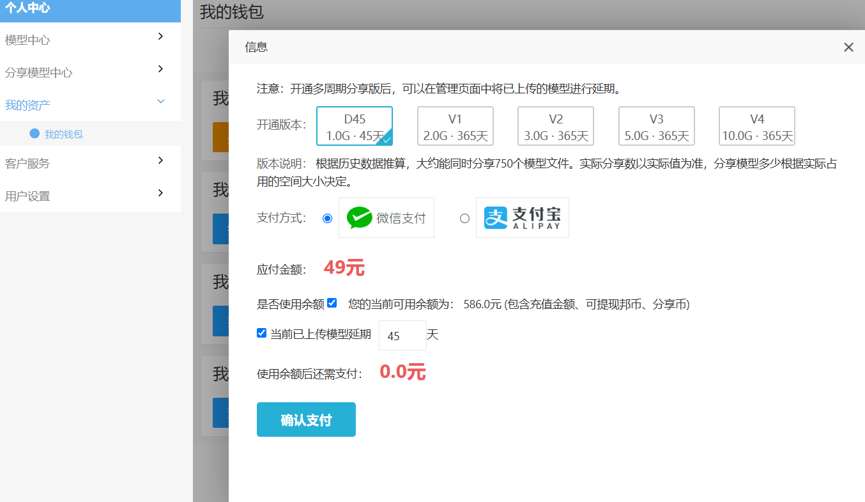This screenshot has width=865, height=502.
Task: Click the 0.0元 remaining payment amount
Action: tap(403, 372)
